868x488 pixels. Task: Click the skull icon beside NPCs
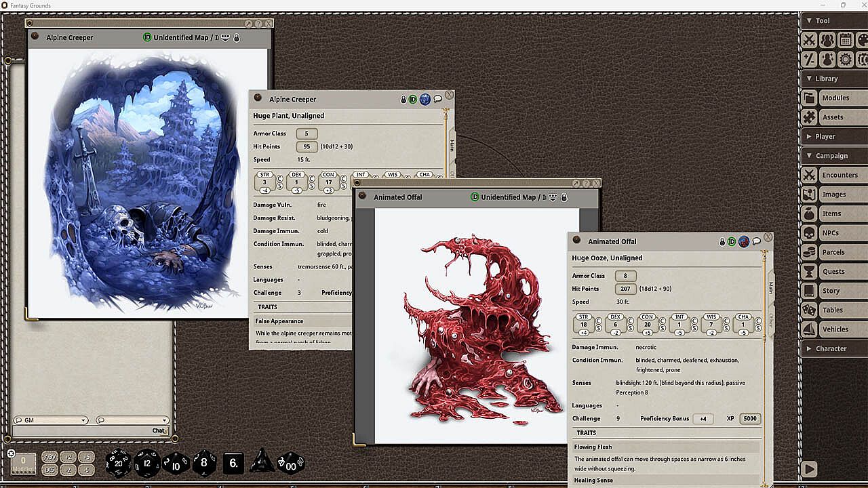[x=809, y=233]
